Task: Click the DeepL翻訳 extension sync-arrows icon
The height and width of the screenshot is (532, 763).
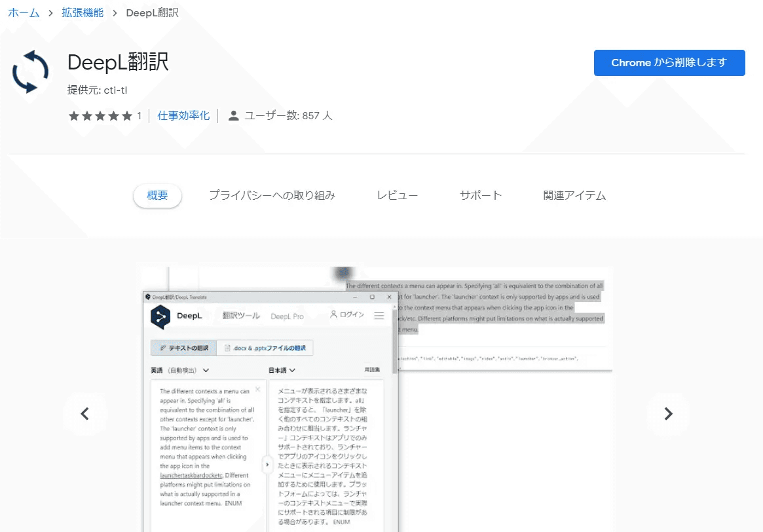Action: [30, 71]
